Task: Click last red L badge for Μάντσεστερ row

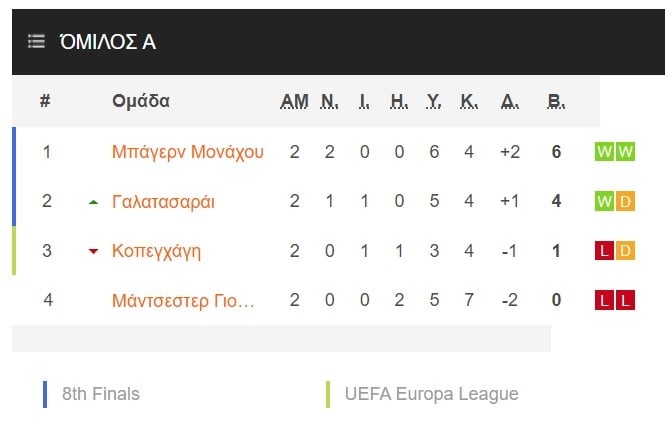Action: (625, 300)
